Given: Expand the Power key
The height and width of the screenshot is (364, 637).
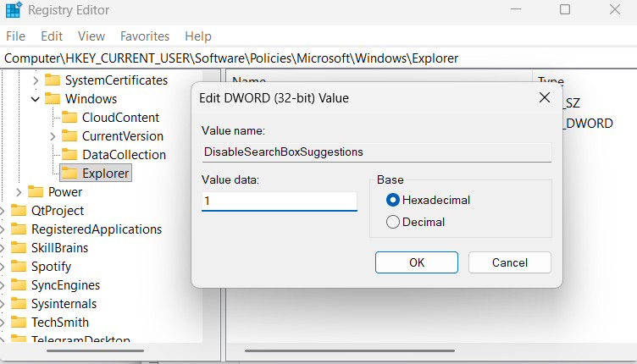Looking at the screenshot, I should [x=19, y=192].
